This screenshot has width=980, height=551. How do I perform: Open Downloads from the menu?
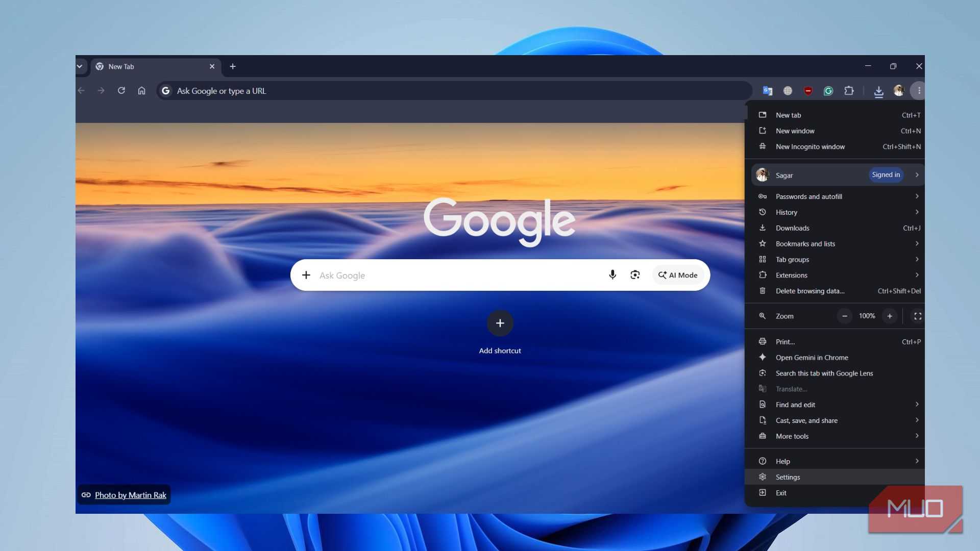[x=835, y=228]
